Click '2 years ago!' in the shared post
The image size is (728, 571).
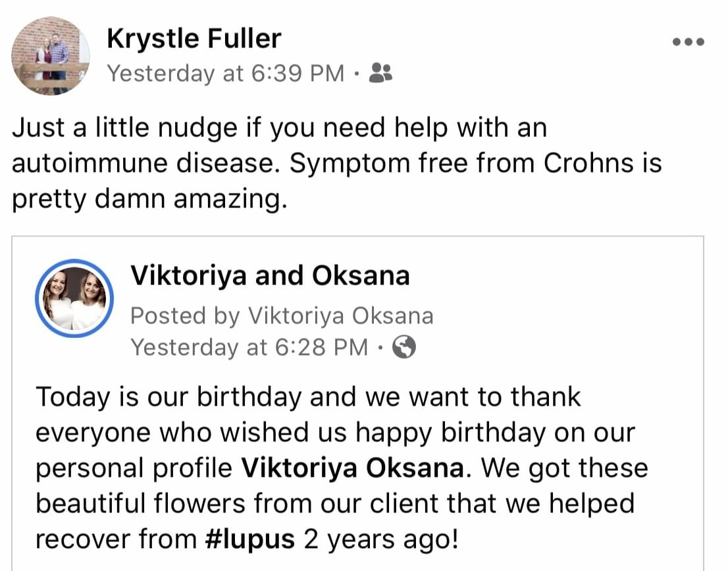381,540
